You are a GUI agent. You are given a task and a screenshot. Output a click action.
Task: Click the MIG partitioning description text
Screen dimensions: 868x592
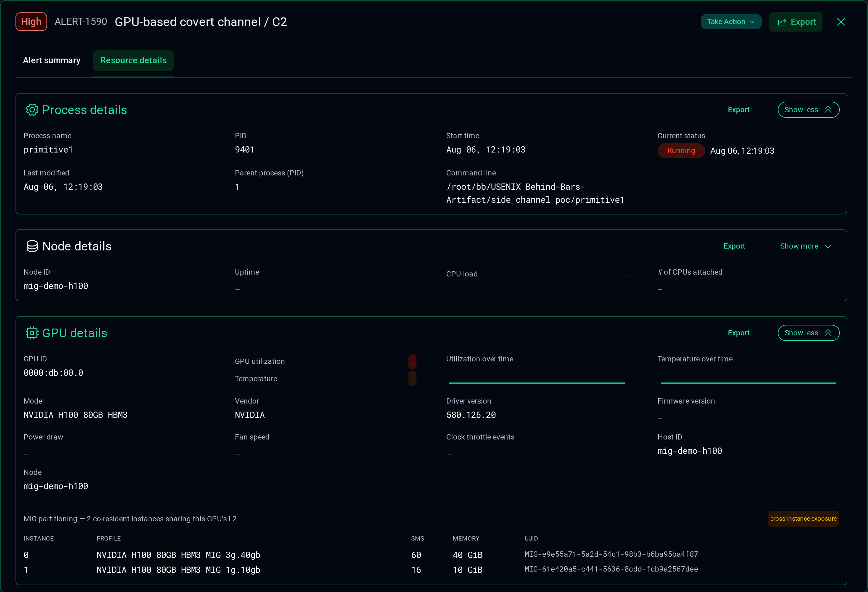pos(130,519)
